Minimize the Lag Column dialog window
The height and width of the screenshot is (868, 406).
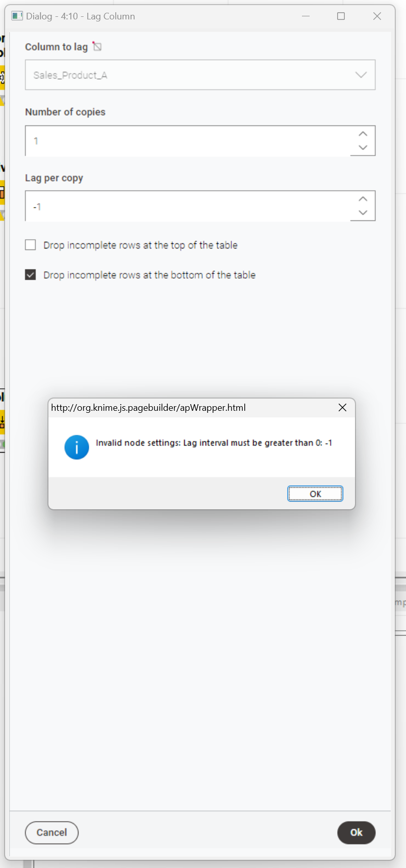pos(306,16)
